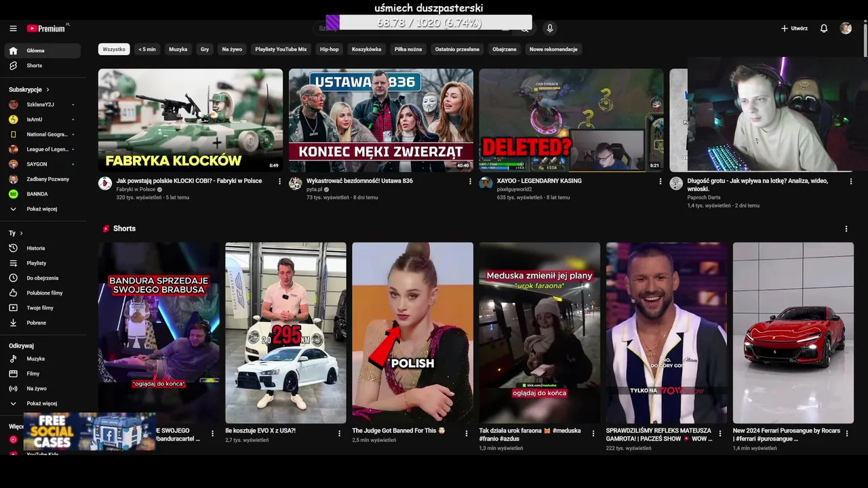Play the Fabryka Klocków video thumbnail

pos(191,120)
